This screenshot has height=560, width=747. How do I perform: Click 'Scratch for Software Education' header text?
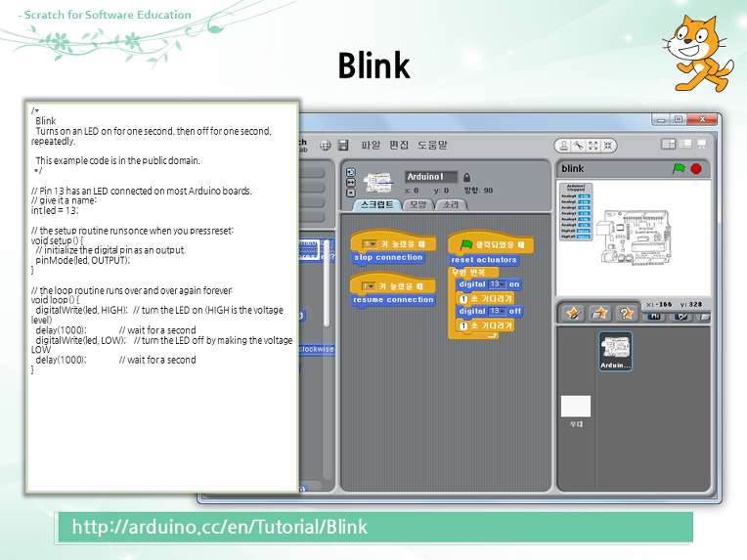pos(108,15)
